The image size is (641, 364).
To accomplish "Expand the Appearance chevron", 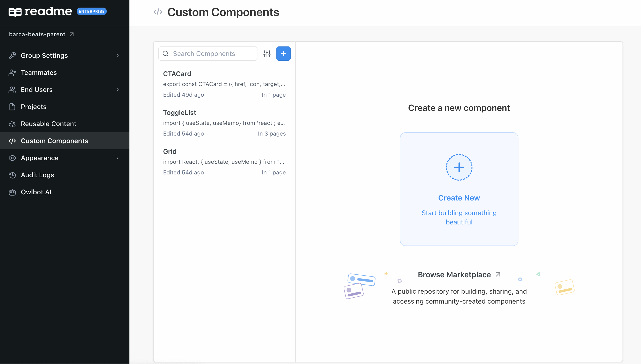I will coord(118,158).
